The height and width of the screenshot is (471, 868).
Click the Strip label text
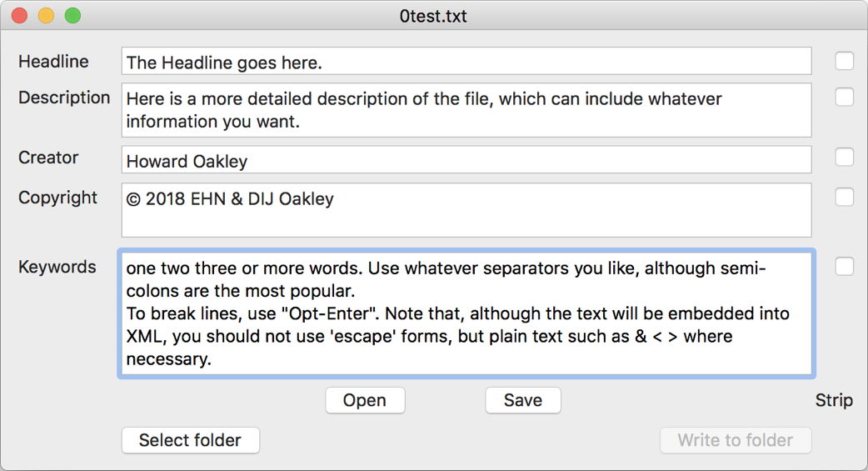tap(834, 400)
